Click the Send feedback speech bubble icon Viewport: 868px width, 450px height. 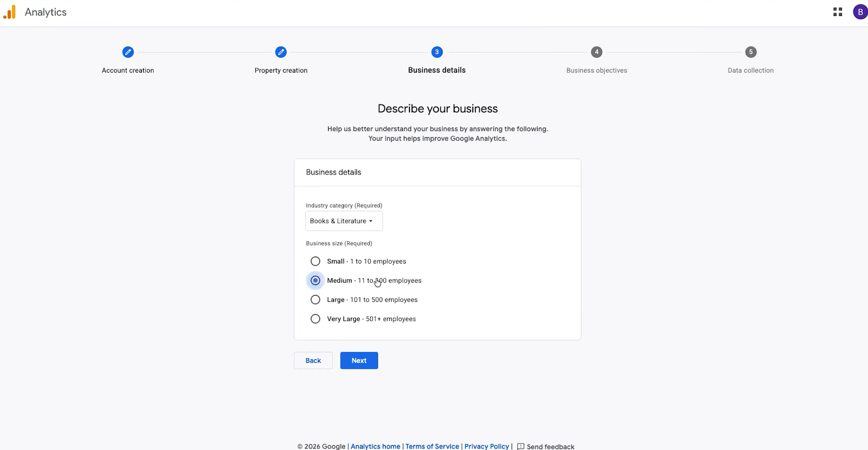pyautogui.click(x=520, y=446)
